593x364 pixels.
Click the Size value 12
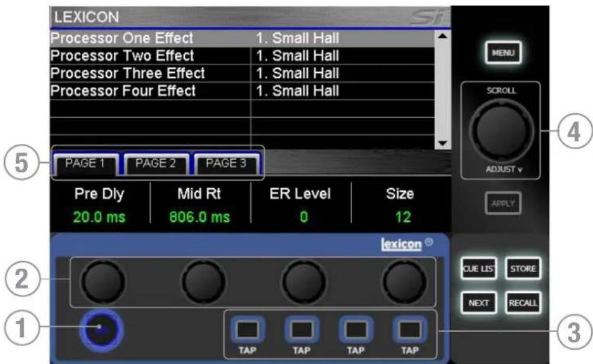click(403, 217)
